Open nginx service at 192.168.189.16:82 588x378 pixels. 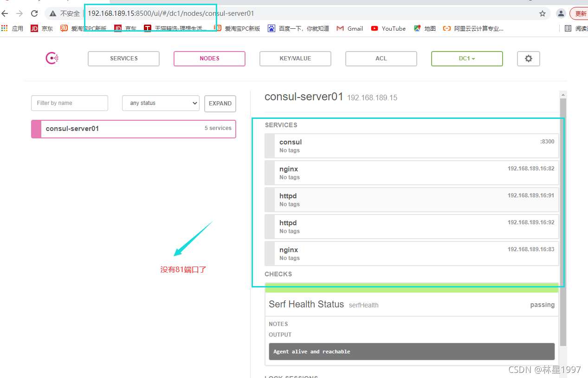(412, 173)
